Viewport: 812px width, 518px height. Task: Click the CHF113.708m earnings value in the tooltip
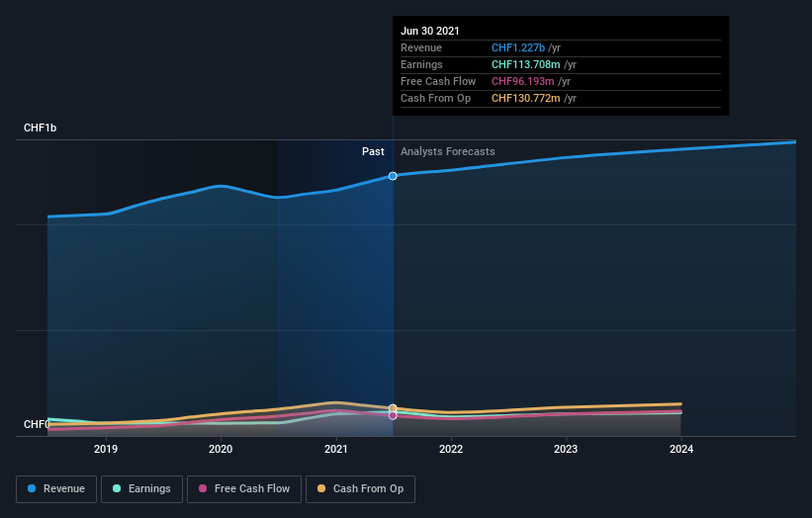pos(525,64)
